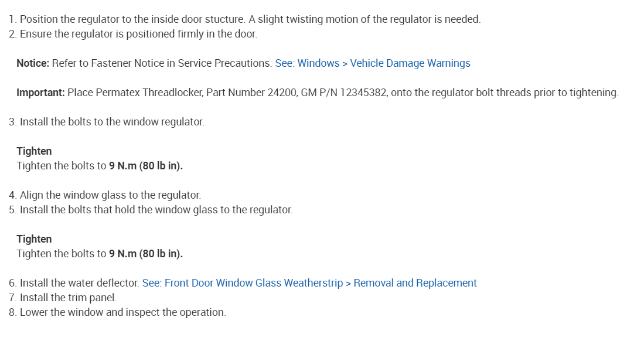The width and height of the screenshot is (644, 344).
Task: Click the Tighten heading below step 5
Action: click(34, 239)
